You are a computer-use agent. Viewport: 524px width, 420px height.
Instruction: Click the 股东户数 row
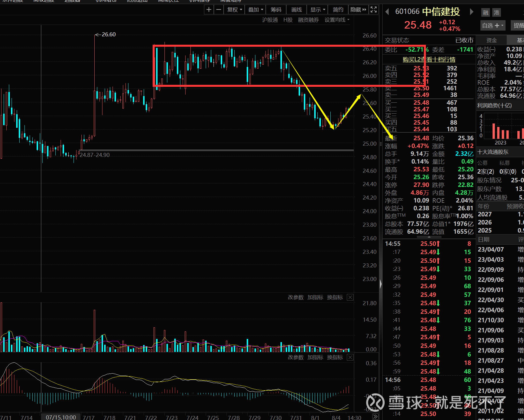click(500, 189)
